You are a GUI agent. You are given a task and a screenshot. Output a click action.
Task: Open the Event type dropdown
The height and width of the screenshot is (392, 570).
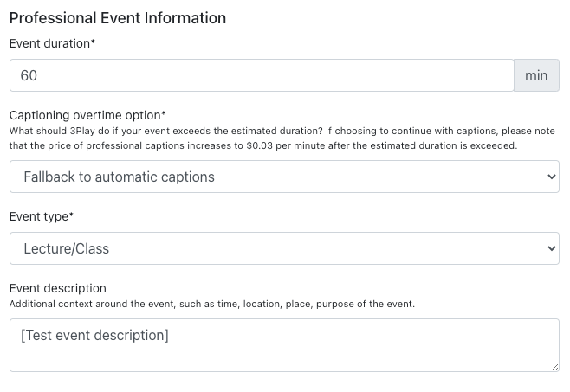[x=284, y=248]
